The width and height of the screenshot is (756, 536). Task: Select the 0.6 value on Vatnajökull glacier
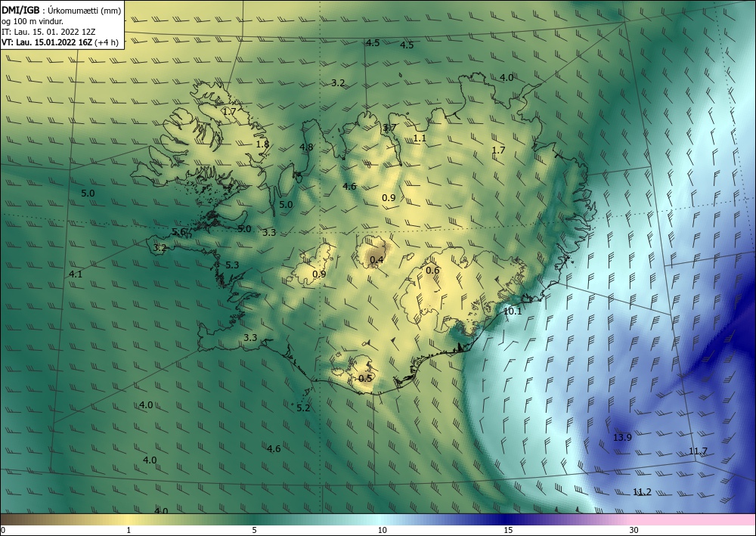point(432,271)
